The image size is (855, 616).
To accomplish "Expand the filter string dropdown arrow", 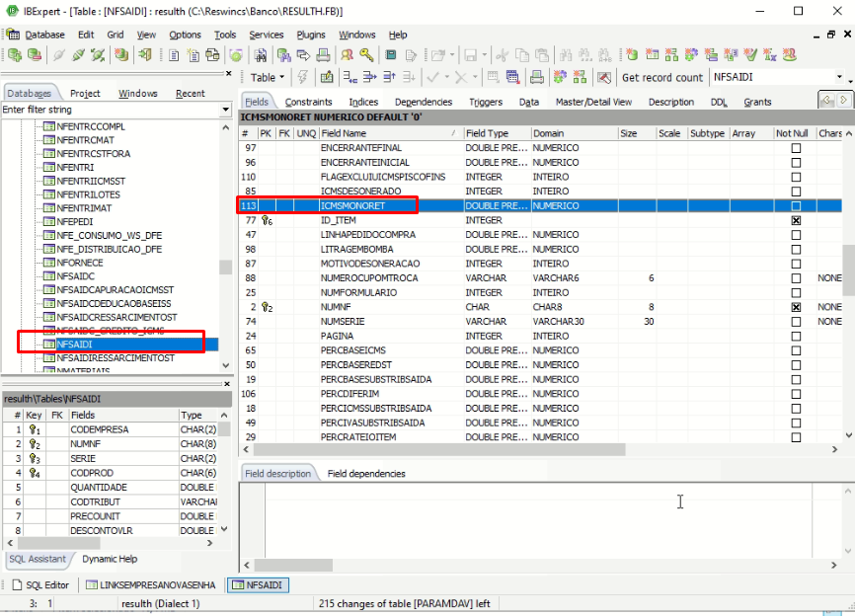I will [x=225, y=110].
